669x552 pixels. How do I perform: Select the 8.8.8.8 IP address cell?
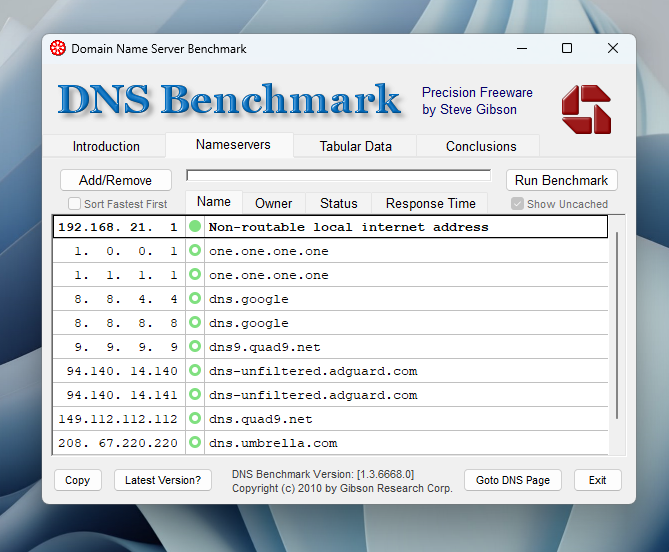tap(119, 323)
